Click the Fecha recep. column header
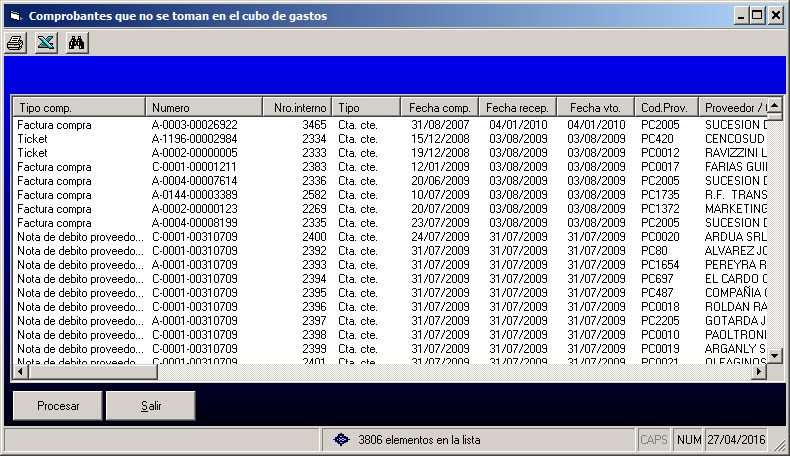This screenshot has width=790, height=456. click(518, 107)
